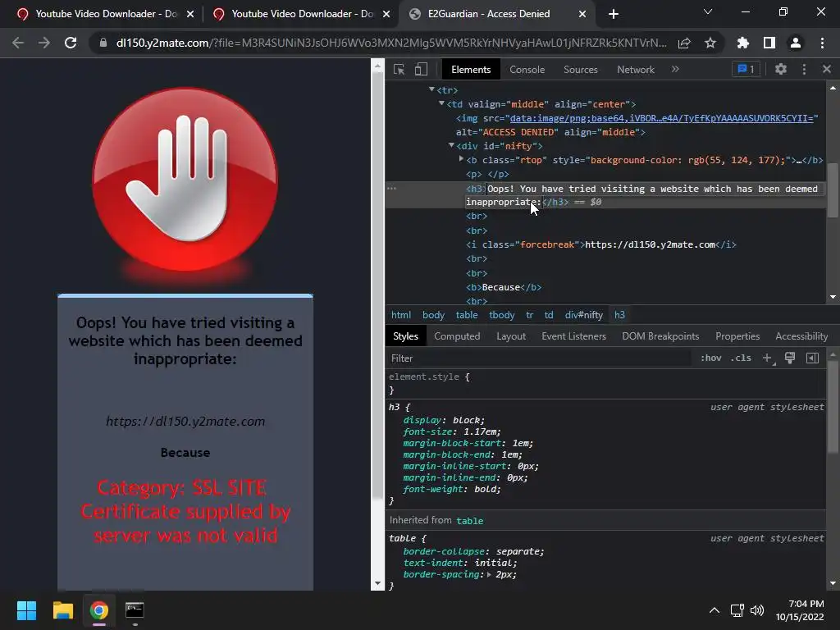Select the forcebreak i element line

[600, 244]
